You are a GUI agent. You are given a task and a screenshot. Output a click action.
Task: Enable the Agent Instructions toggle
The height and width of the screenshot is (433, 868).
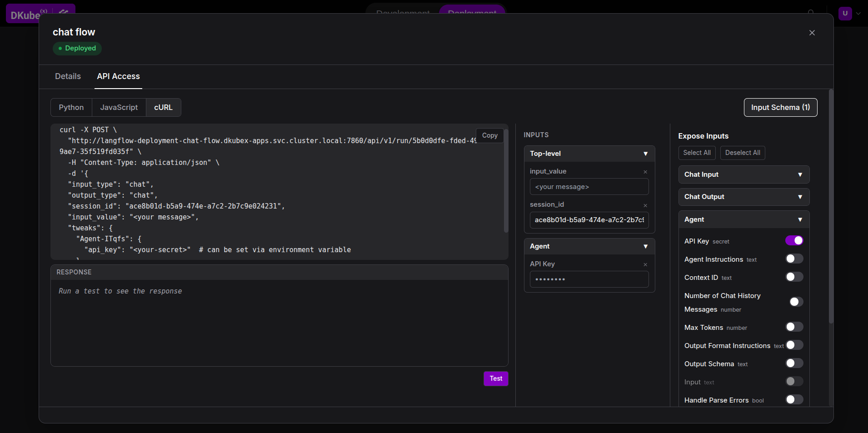[x=794, y=259]
